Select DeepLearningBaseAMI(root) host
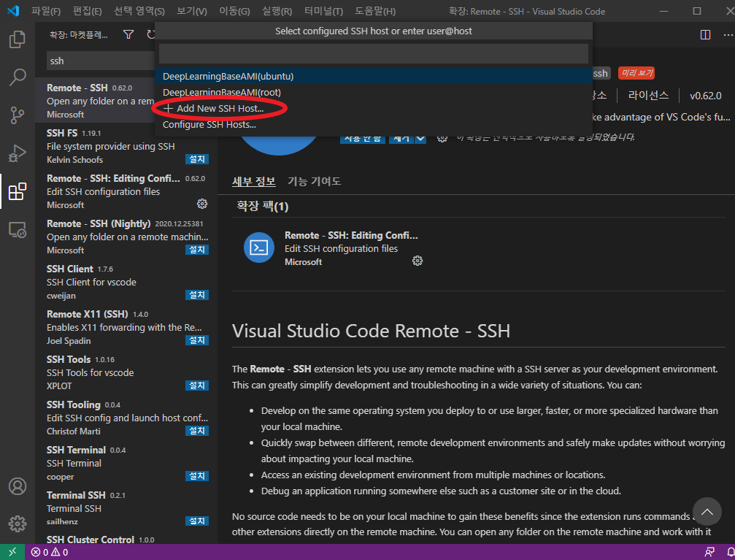Screen dimensions: 735x560 click(x=373, y=93)
